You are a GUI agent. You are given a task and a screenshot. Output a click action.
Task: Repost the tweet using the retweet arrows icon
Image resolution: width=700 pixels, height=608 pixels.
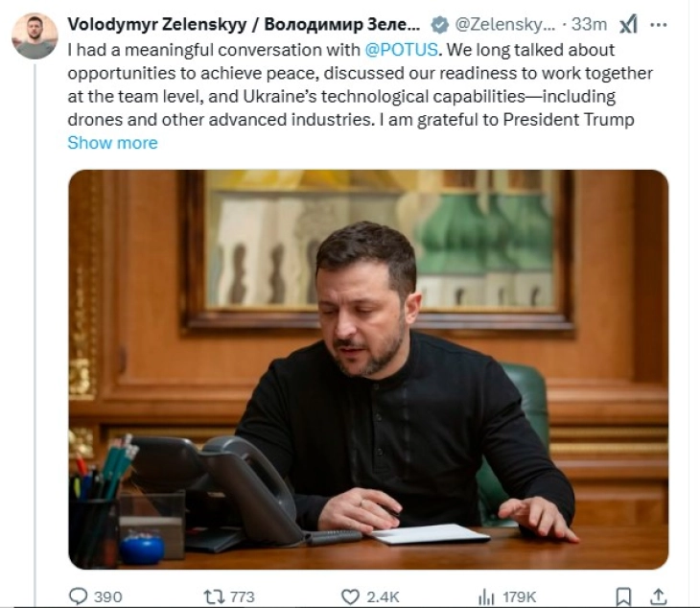(213, 596)
